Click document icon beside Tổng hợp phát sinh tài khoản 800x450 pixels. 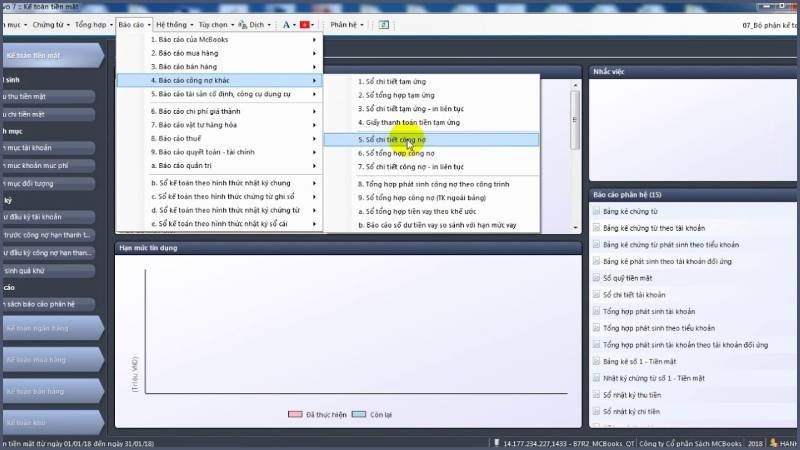(x=596, y=311)
